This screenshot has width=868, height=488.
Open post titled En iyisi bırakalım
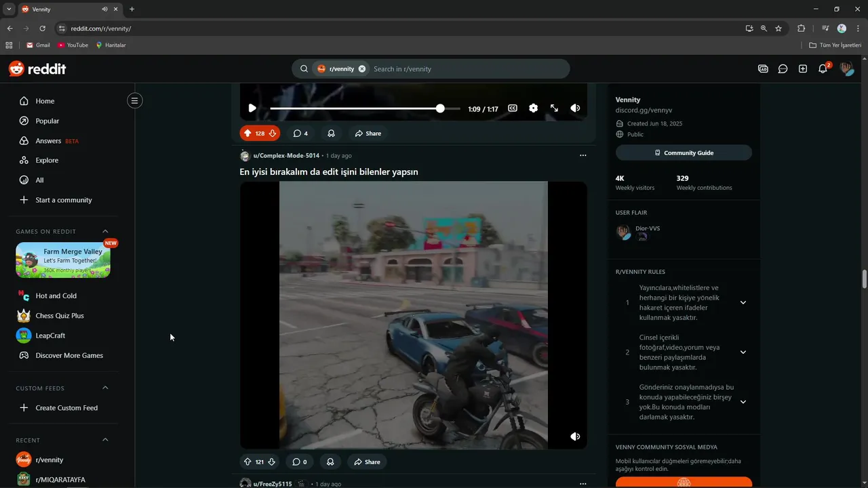click(329, 172)
